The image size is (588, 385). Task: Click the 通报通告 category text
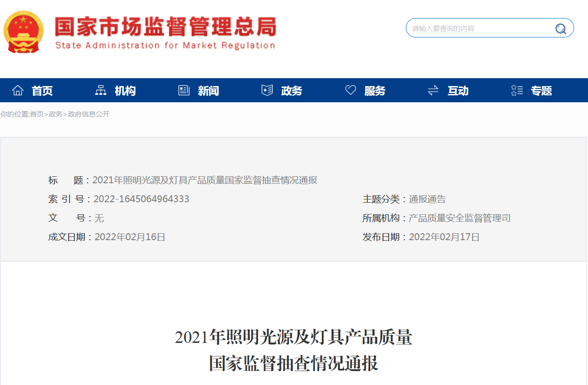tap(427, 199)
